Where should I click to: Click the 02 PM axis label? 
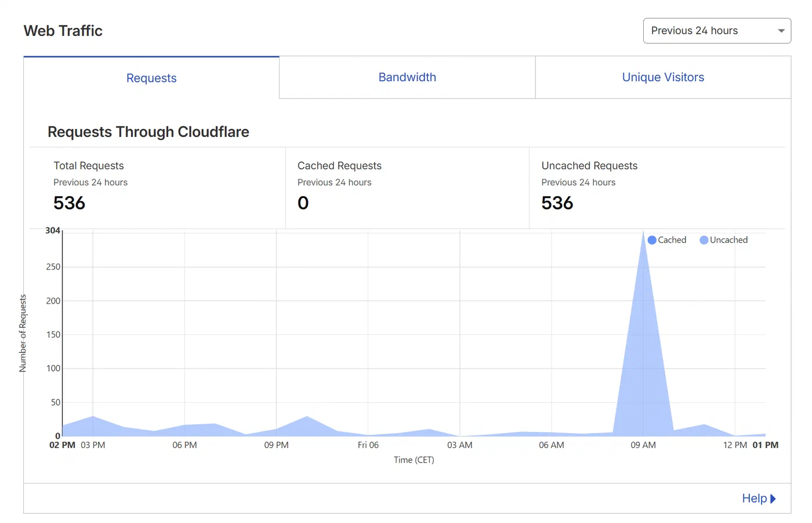coord(62,445)
